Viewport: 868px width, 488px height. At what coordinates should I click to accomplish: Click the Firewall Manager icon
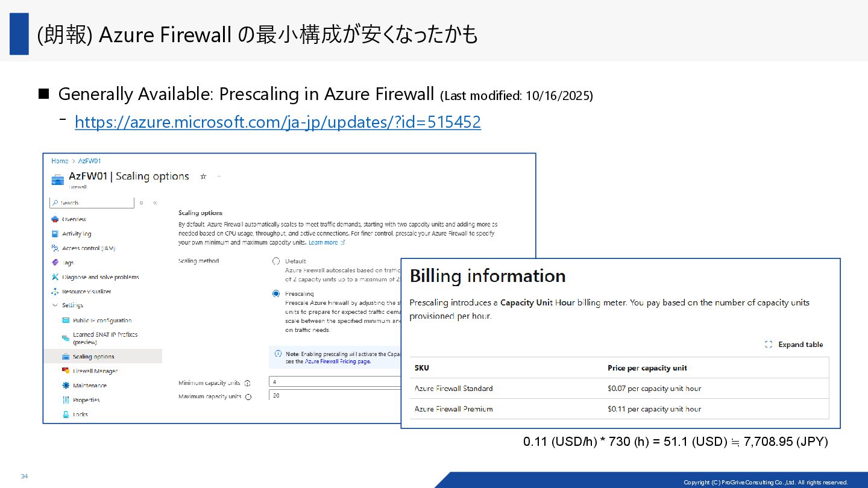(66, 371)
